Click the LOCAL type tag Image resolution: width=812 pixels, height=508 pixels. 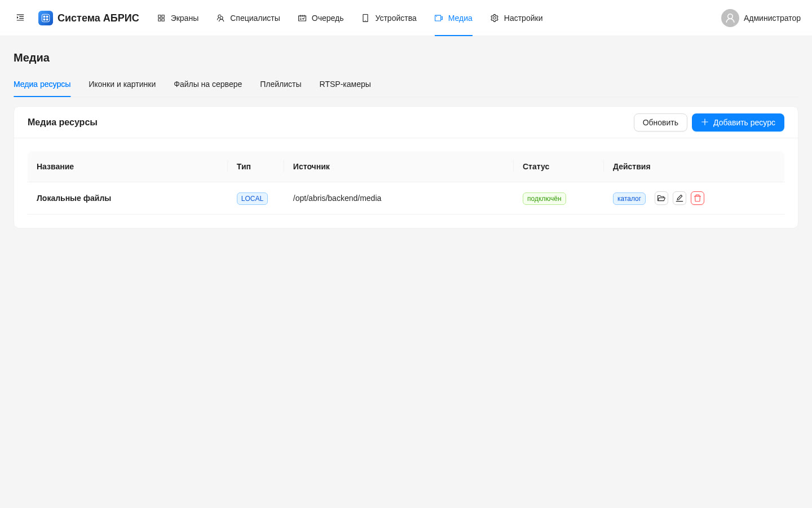(252, 199)
